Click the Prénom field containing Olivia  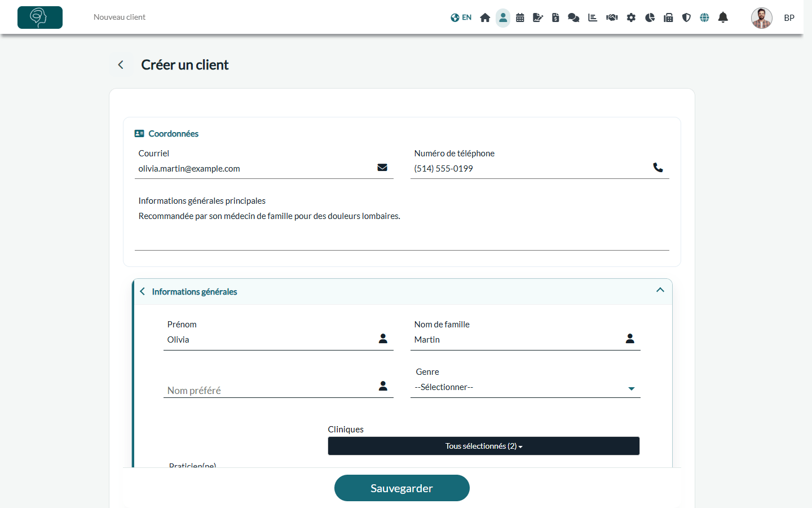point(279,340)
